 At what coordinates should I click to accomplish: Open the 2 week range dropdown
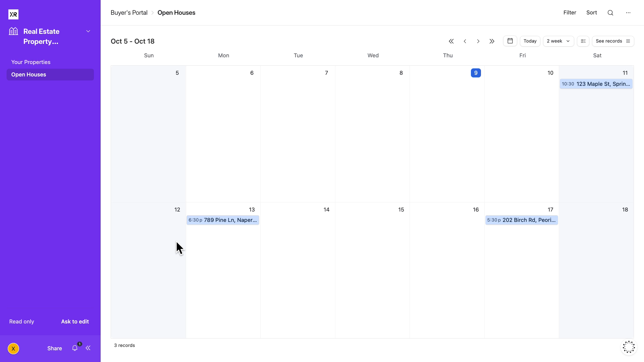click(558, 41)
